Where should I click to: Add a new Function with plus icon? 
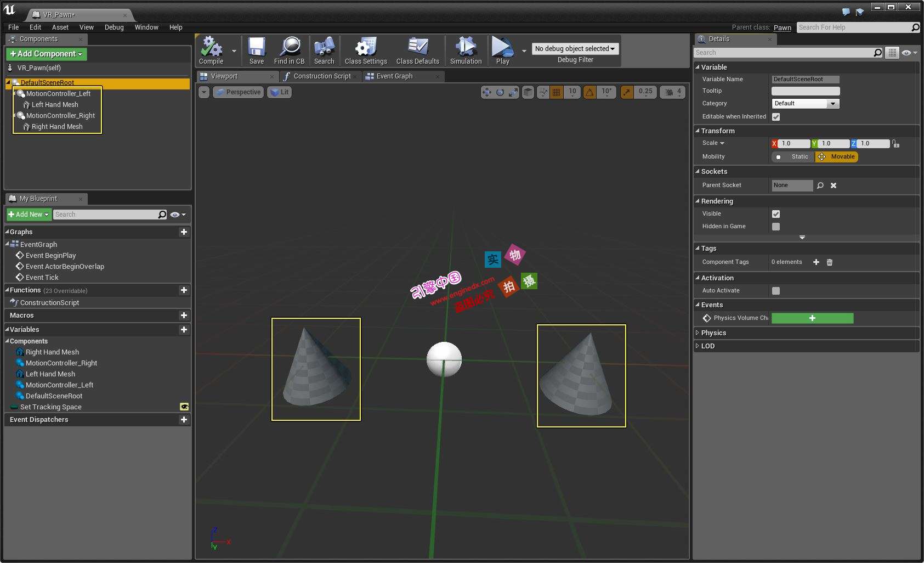(184, 290)
